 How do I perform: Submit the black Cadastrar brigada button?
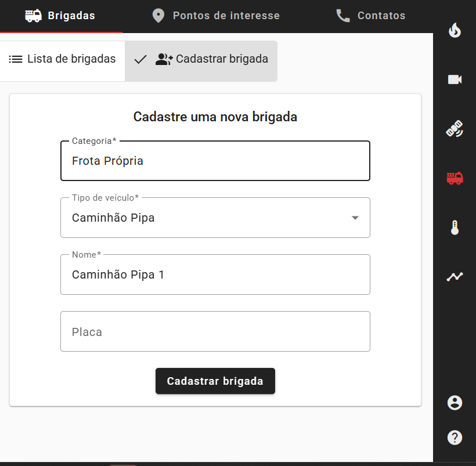215,381
